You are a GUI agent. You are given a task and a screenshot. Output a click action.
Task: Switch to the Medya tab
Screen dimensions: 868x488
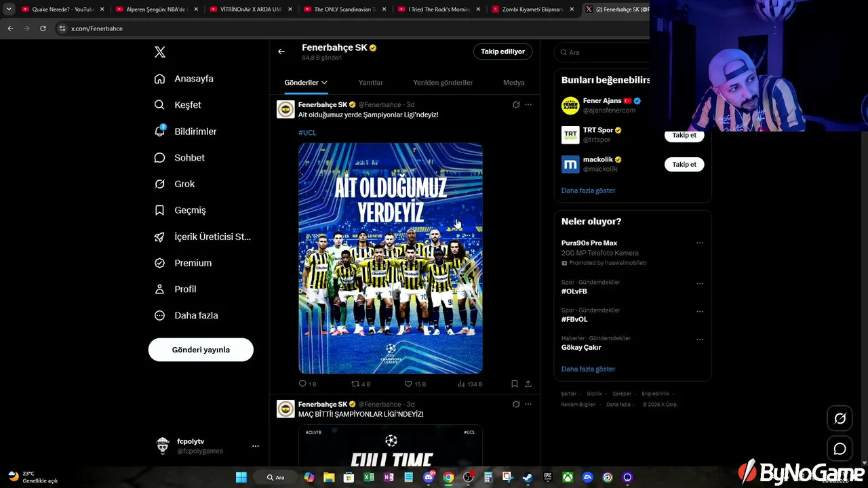pos(514,83)
